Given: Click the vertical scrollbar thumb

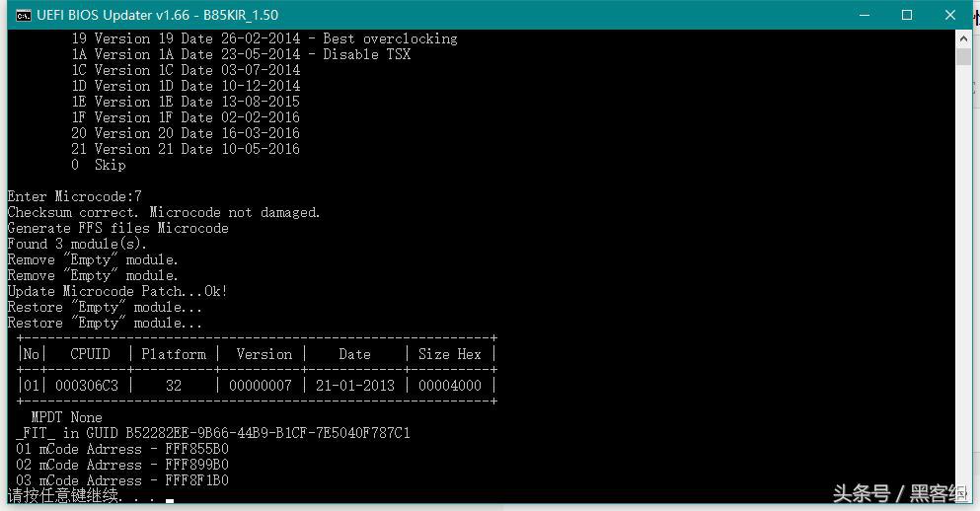Looking at the screenshot, I should click(x=963, y=56).
